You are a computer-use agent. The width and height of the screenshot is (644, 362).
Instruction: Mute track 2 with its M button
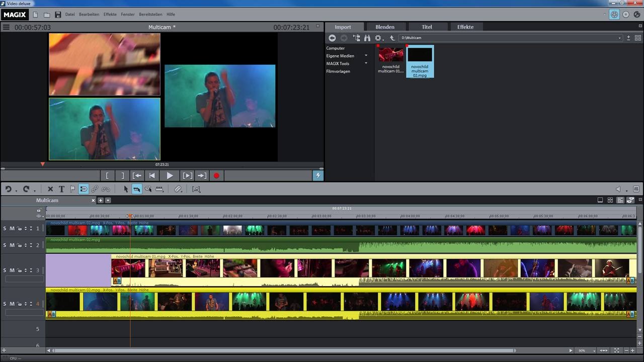pos(12,245)
